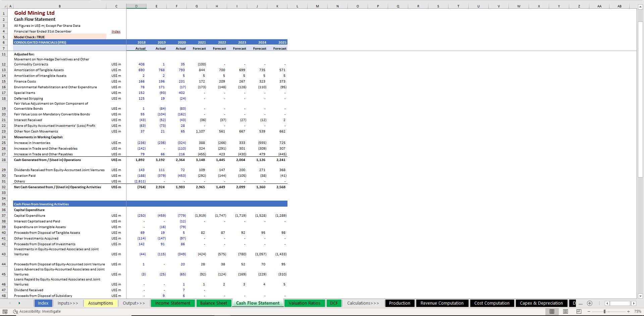The height and width of the screenshot is (316, 644).
Task: Switch to the Production sheet
Action: [x=399, y=303]
